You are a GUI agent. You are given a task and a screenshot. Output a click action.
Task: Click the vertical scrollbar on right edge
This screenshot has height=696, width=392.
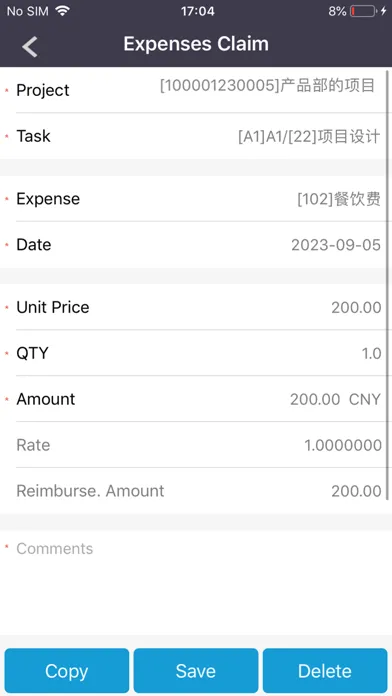[x=388, y=284]
